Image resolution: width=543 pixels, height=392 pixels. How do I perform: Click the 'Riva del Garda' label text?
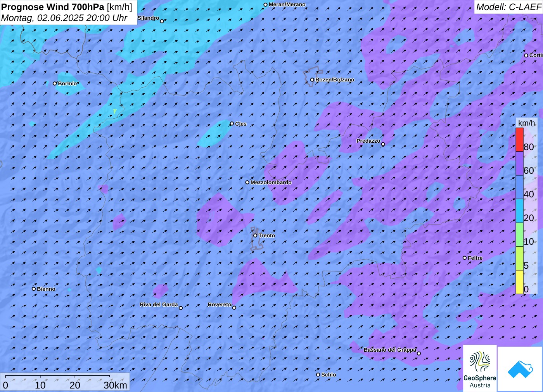(159, 304)
